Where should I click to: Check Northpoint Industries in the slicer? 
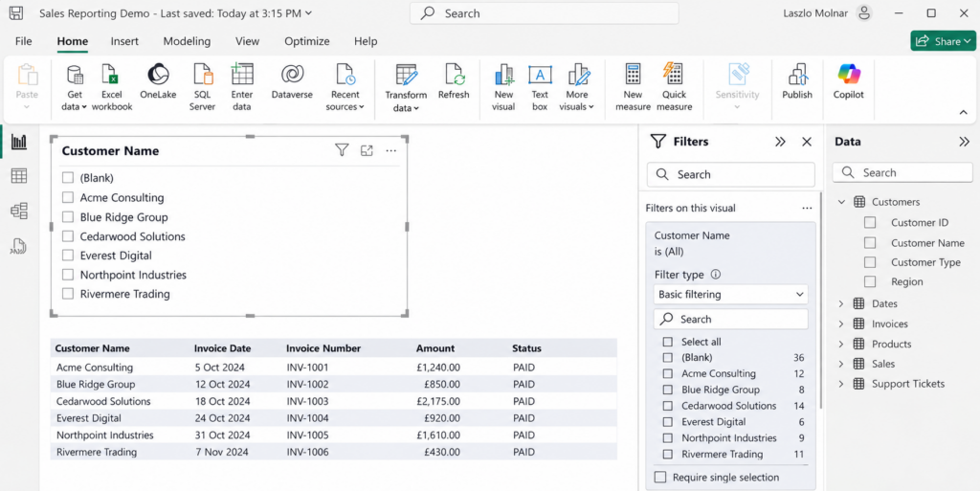68,275
